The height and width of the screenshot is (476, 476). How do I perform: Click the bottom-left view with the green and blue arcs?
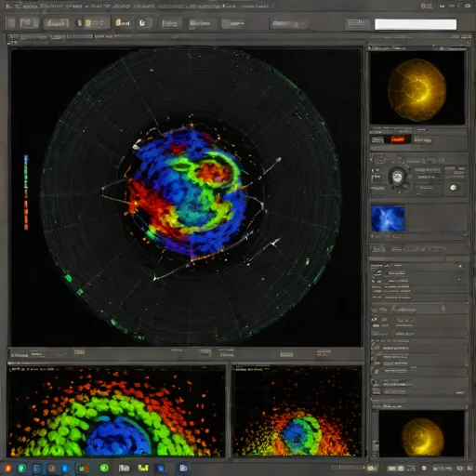(x=116, y=412)
